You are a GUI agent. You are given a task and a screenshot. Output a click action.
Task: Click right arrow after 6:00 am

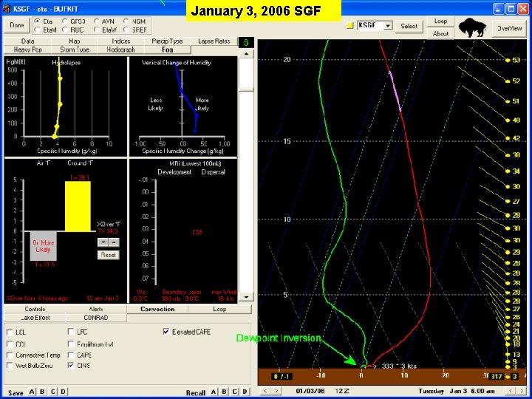(x=521, y=391)
